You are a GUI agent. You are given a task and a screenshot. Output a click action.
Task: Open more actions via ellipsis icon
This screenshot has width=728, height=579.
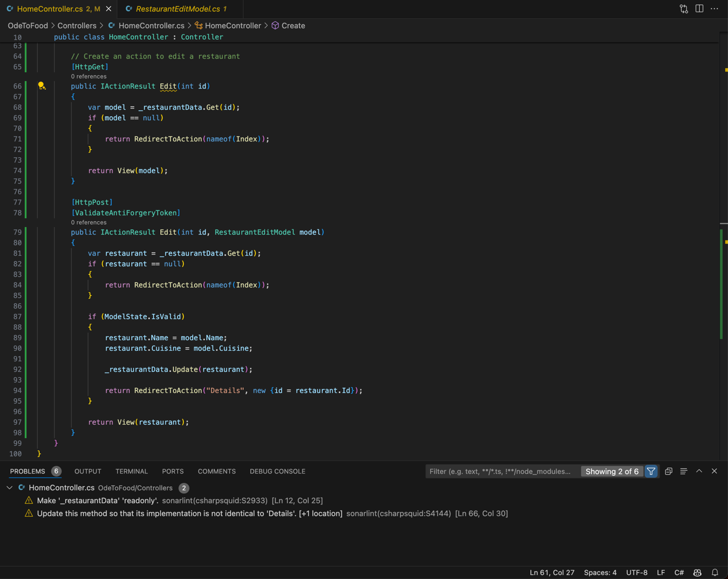[714, 9]
